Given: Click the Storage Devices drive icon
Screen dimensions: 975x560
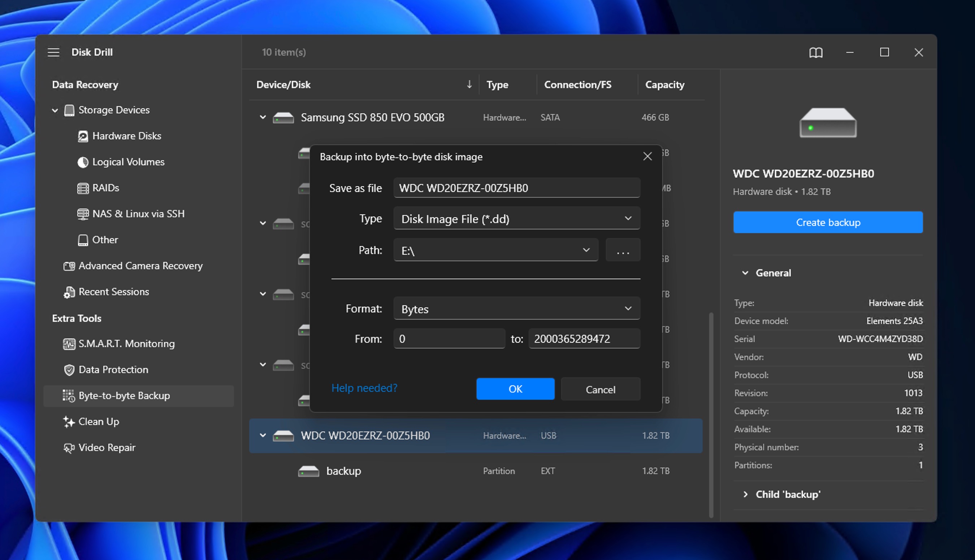Looking at the screenshot, I should click(x=69, y=110).
